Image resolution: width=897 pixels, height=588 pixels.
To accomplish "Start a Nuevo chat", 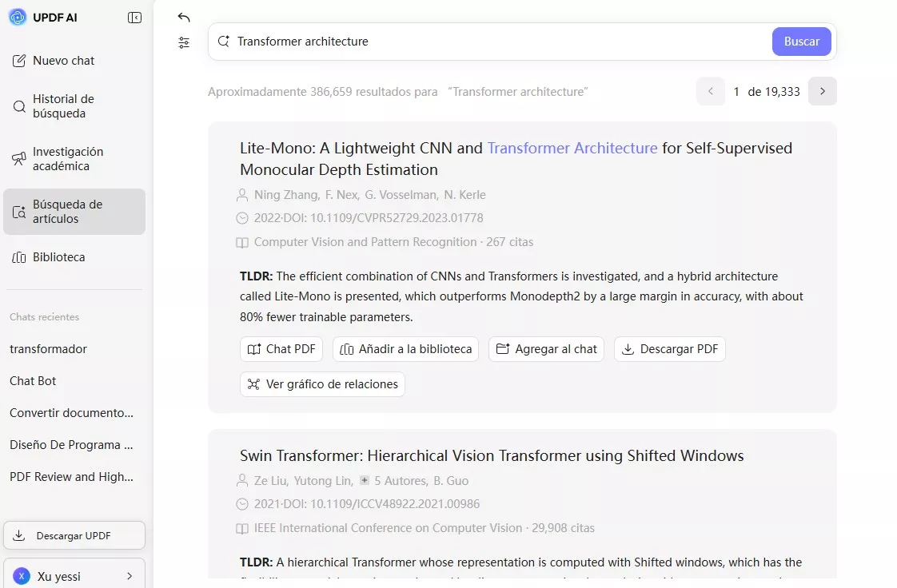I will 63,61.
